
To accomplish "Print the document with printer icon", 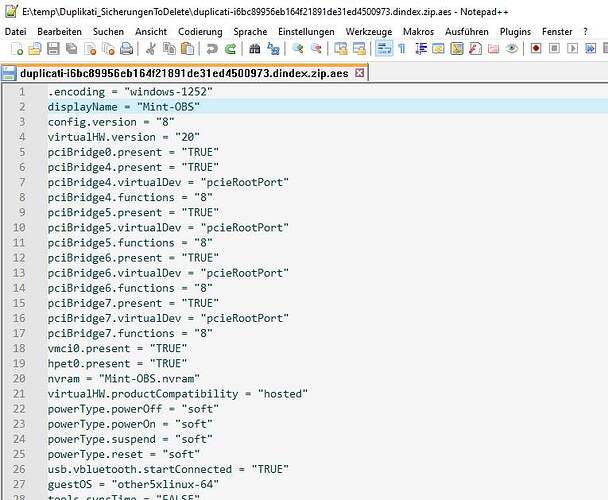I will 126,49.
